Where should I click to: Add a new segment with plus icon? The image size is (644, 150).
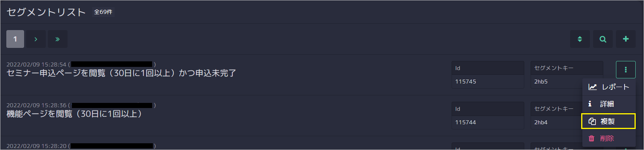(626, 39)
